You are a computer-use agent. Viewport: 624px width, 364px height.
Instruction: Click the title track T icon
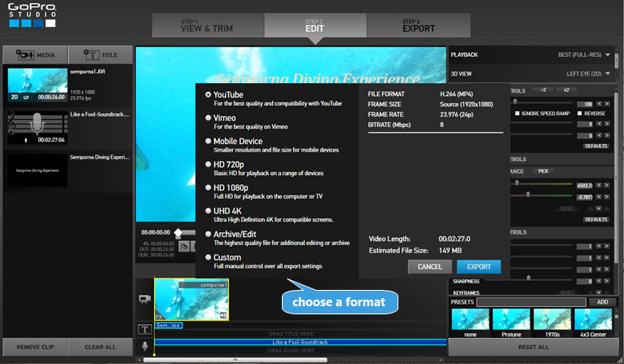144,329
